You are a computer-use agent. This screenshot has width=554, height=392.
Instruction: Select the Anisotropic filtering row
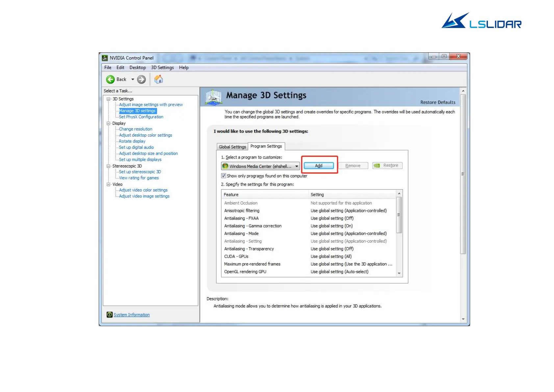pyautogui.click(x=309, y=211)
